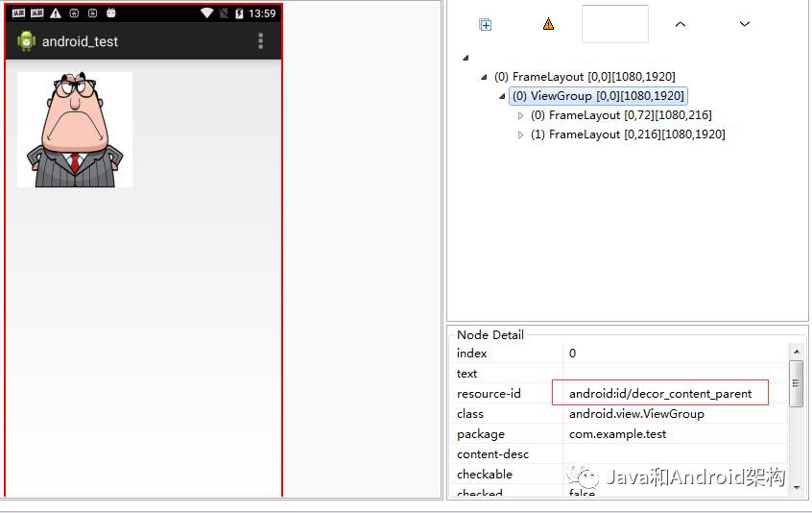The height and width of the screenshot is (513, 812).
Task: Select package value com.example.test
Action: pos(617,433)
